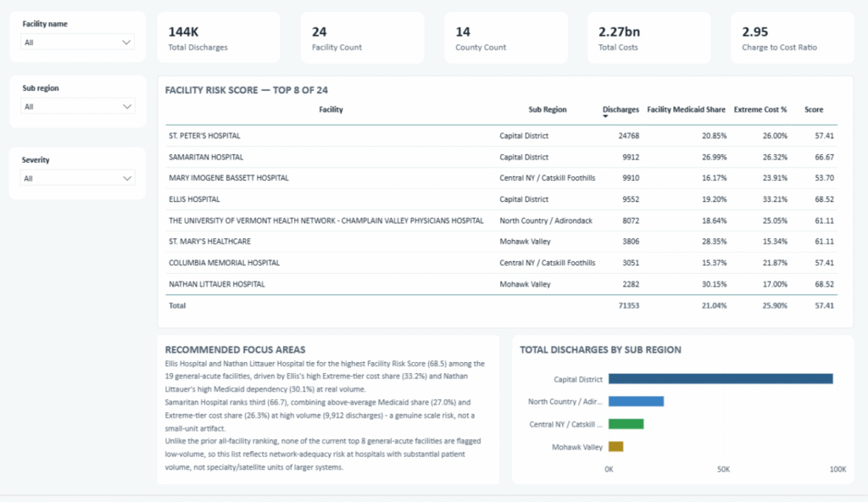Open the Facility name dropdown
The image size is (868, 502).
click(77, 42)
